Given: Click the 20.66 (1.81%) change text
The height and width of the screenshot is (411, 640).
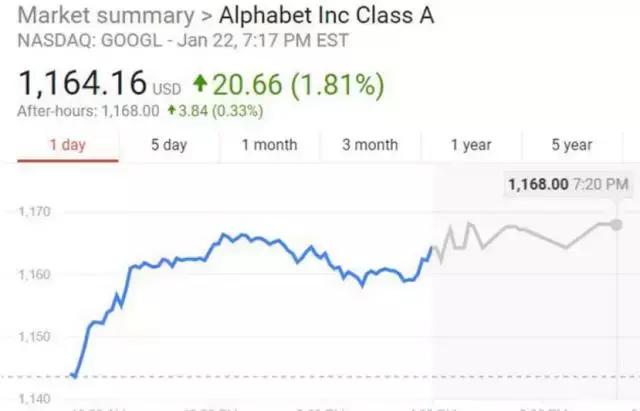Looking at the screenshot, I should pos(298,85).
